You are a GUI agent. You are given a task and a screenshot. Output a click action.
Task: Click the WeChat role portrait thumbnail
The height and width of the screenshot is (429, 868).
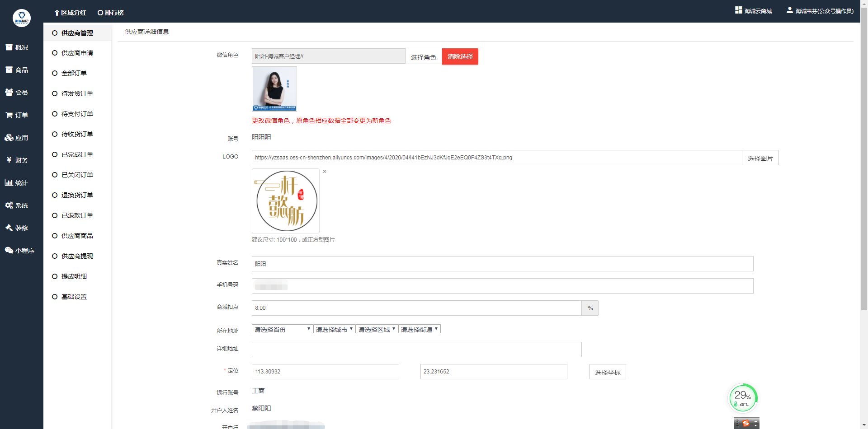pyautogui.click(x=274, y=89)
